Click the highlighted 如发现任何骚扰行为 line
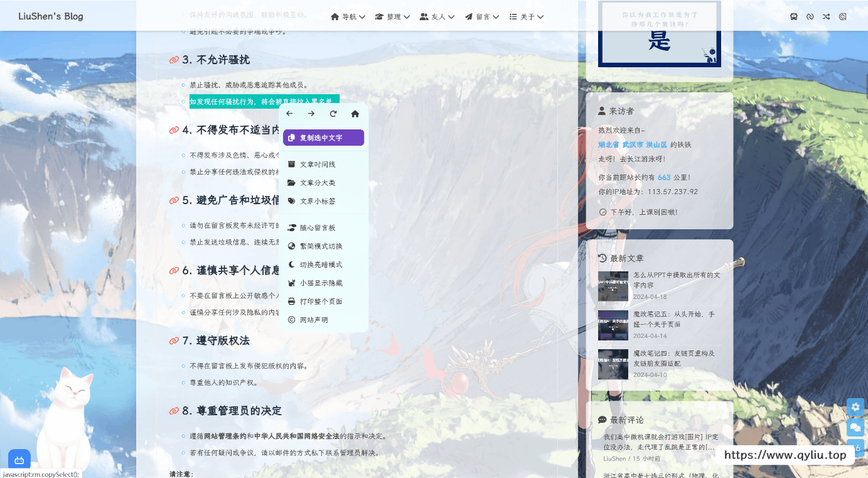Screen dimensions: 868x478 [264, 101]
